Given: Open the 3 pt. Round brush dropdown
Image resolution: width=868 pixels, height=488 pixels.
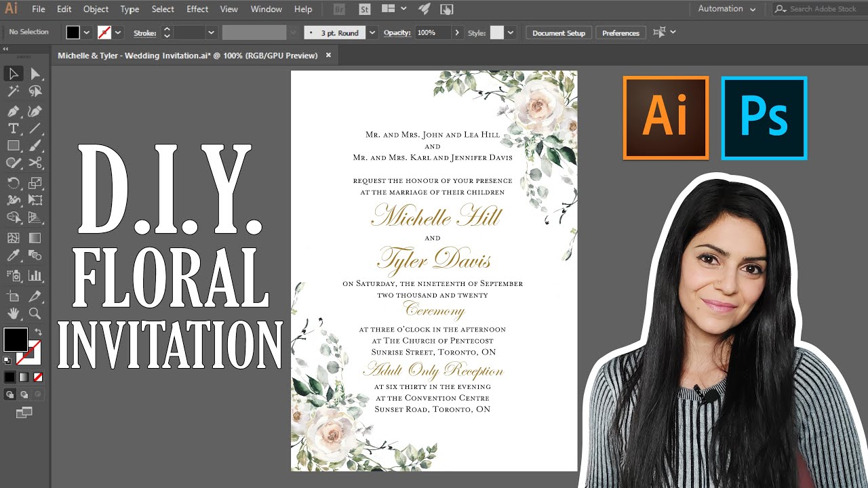Looking at the screenshot, I should point(372,33).
